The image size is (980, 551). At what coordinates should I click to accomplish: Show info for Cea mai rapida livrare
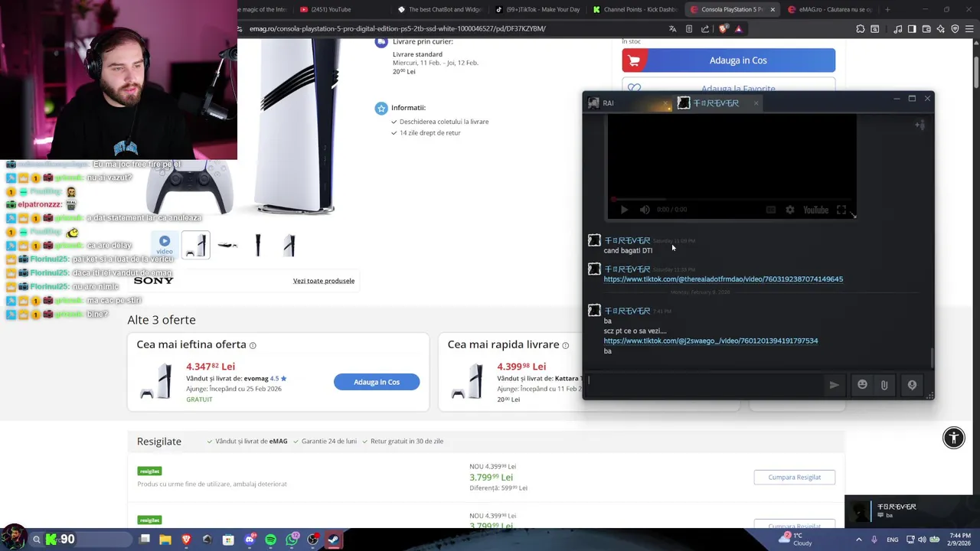[x=565, y=345]
